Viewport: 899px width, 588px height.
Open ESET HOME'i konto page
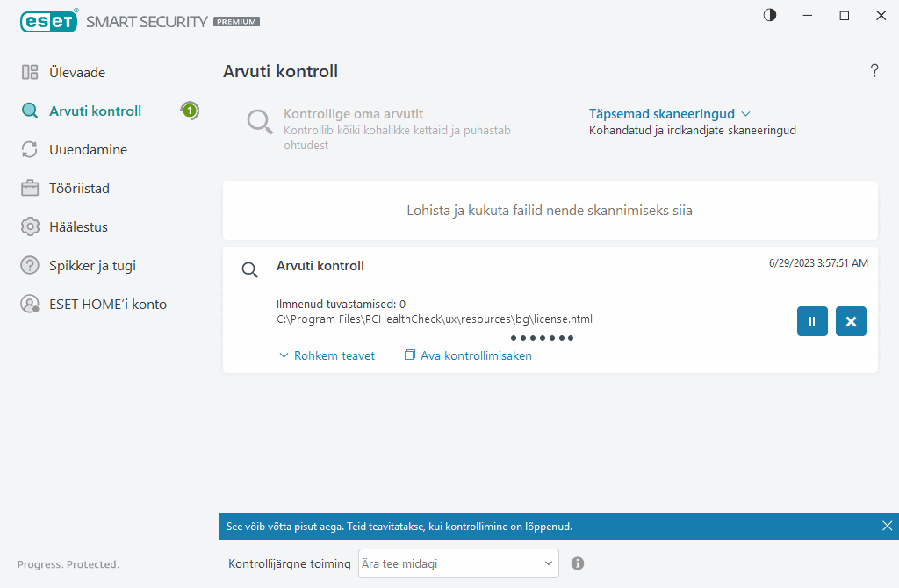click(107, 305)
